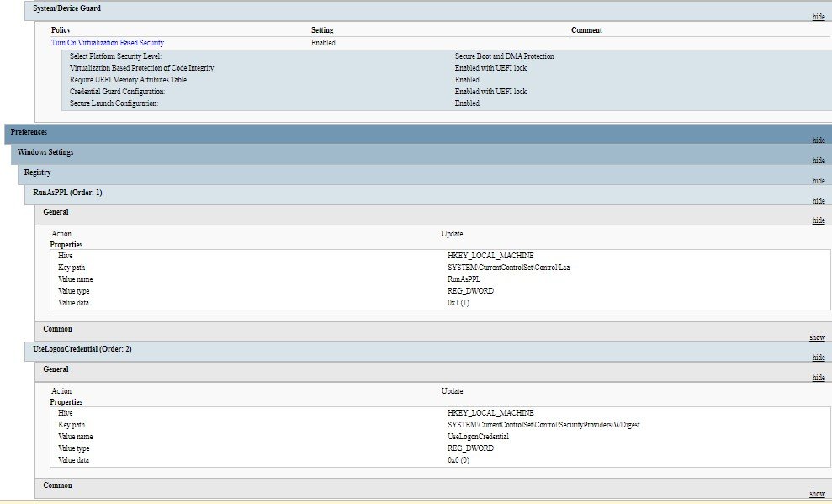Screen dimensions: 832x504
Task: Click 'Virtualization Based Protection of Code Integrity:' label
Action: coord(142,68)
